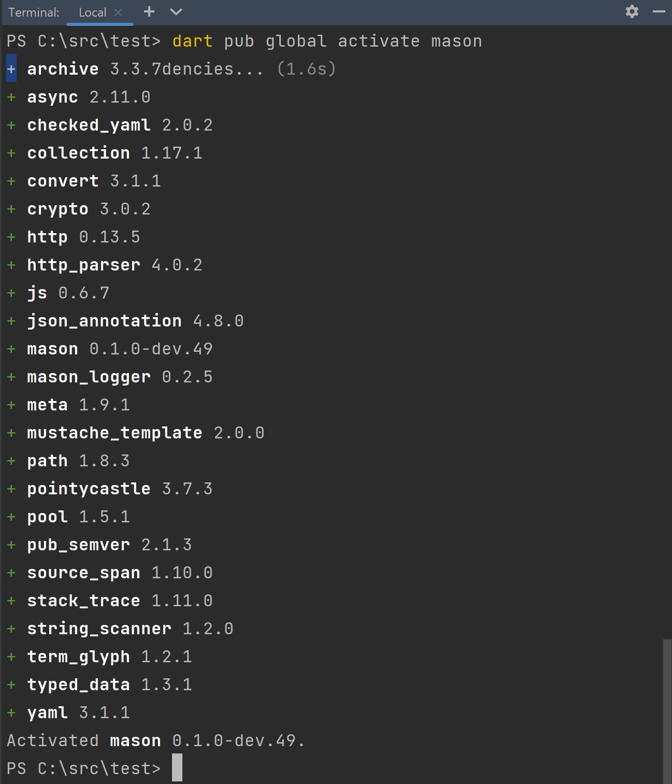Click the Terminal: panel label

pos(33,11)
